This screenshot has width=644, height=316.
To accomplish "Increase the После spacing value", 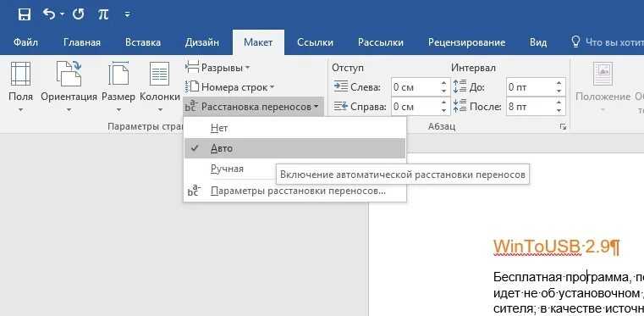I will 559,103.
